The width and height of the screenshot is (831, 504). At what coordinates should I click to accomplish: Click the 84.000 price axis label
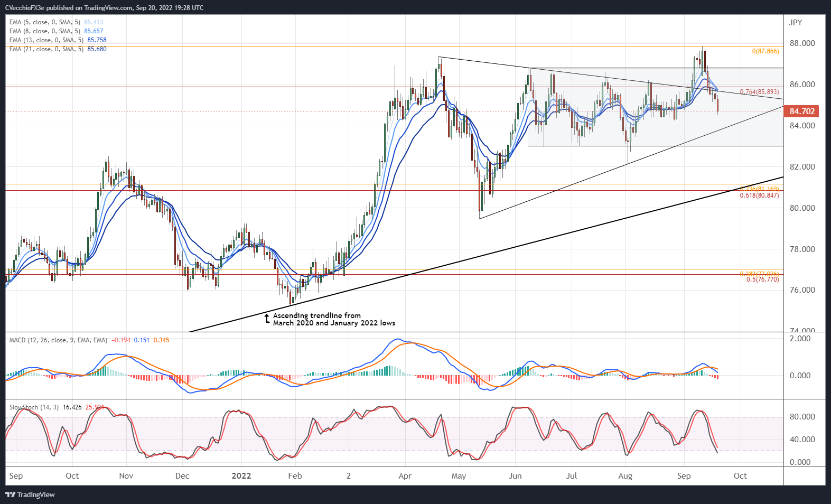point(802,126)
